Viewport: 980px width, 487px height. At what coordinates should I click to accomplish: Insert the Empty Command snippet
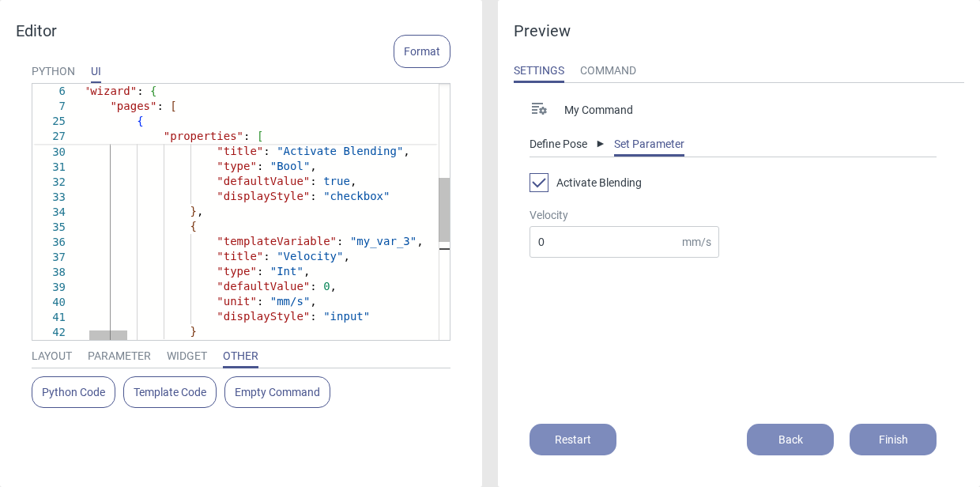click(277, 392)
